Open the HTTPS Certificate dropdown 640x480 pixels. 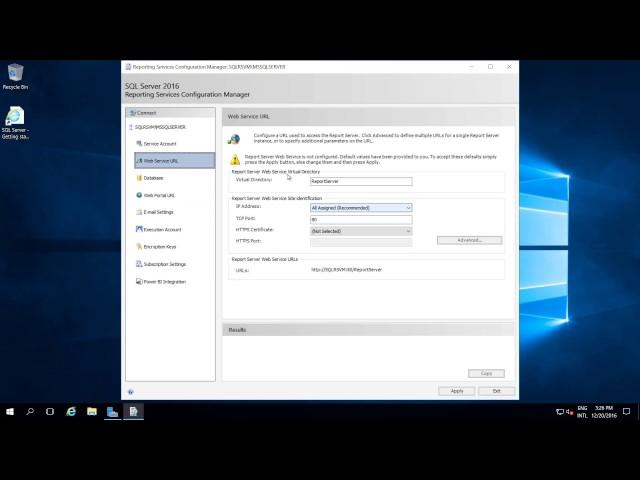point(361,231)
